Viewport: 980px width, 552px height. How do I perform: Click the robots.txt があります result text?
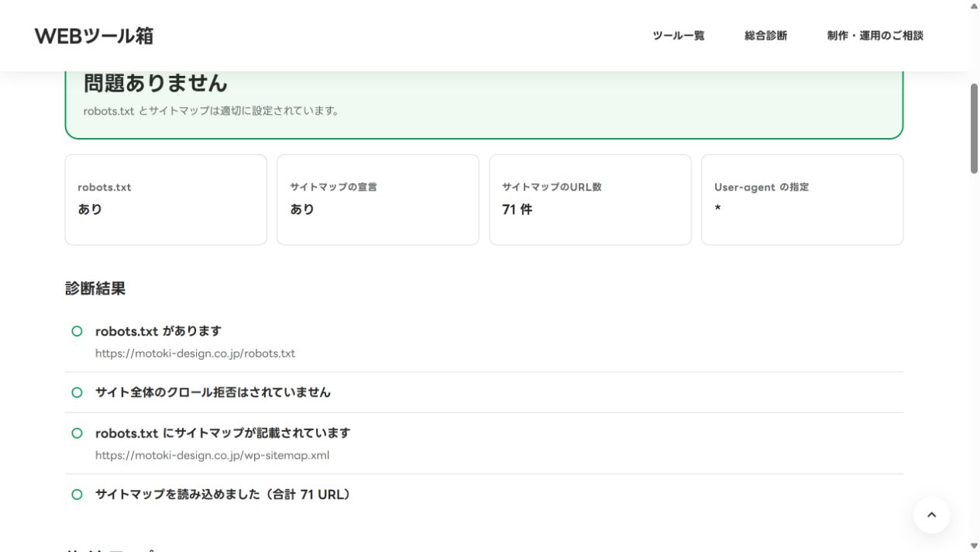click(158, 331)
